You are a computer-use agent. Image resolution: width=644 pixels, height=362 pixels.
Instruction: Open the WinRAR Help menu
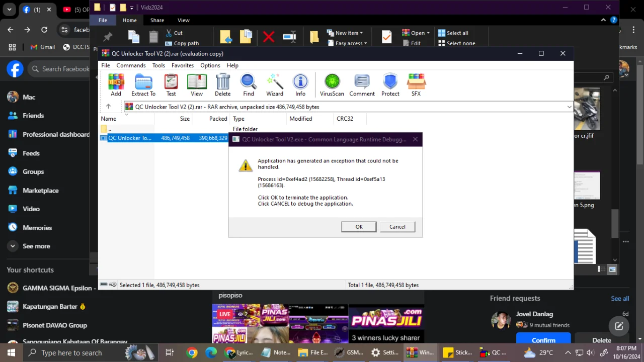pos(232,65)
